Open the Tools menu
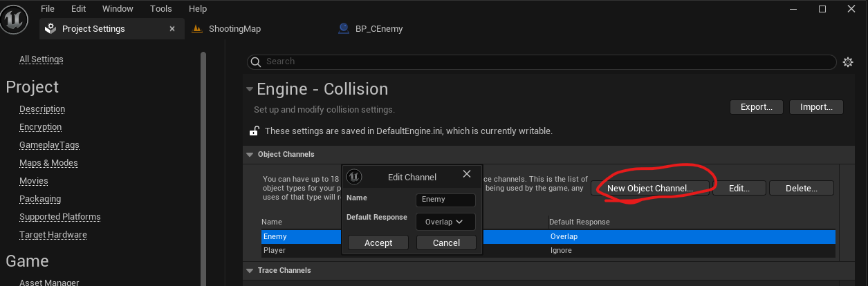Image resolution: width=868 pixels, height=286 pixels. coord(161,9)
